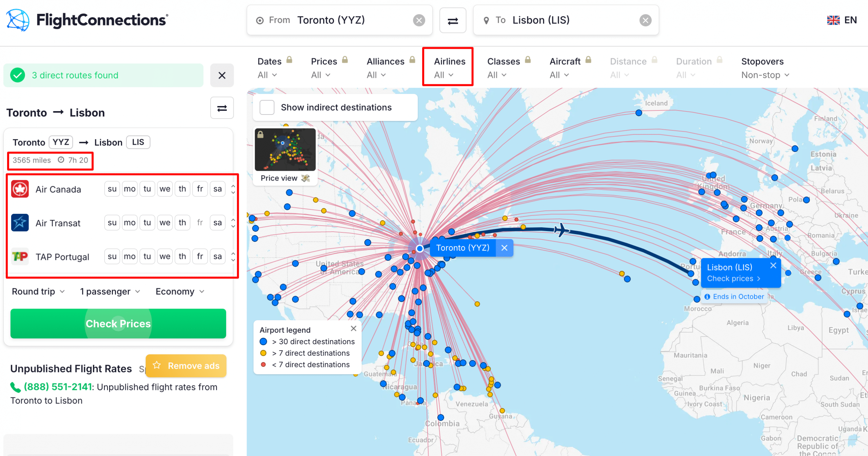Click the TAP Portugal airline logo
The height and width of the screenshot is (456, 868).
click(20, 256)
